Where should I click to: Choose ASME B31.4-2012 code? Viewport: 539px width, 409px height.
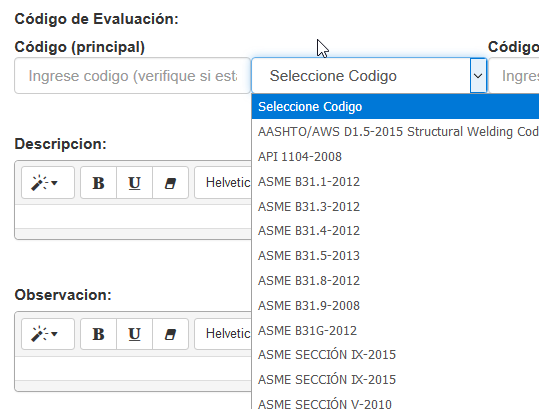point(395,231)
